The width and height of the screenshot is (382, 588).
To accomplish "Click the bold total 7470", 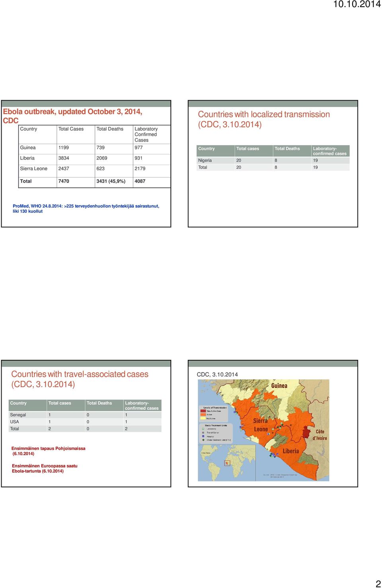I will [x=64, y=181].
